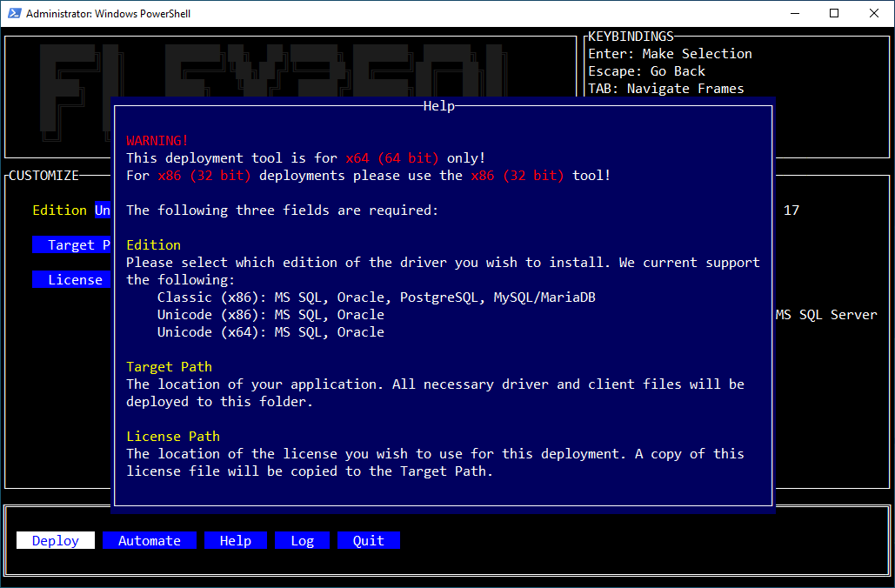Viewport: 895px width, 588px height.
Task: Open the Log button
Action: 302,541
